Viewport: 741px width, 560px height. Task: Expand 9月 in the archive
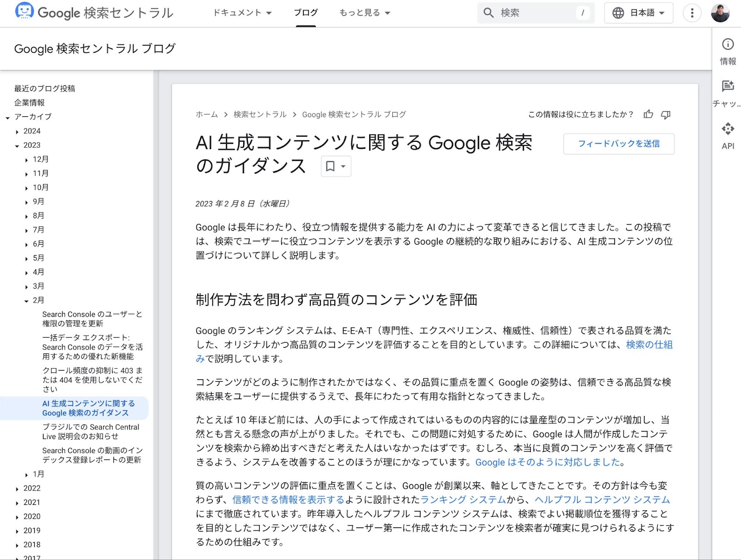26,202
